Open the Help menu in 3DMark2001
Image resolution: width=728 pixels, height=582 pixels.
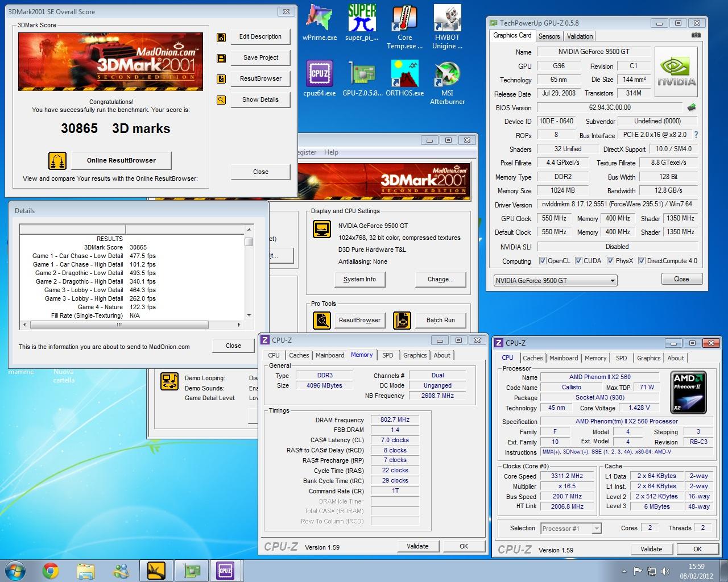click(x=331, y=152)
